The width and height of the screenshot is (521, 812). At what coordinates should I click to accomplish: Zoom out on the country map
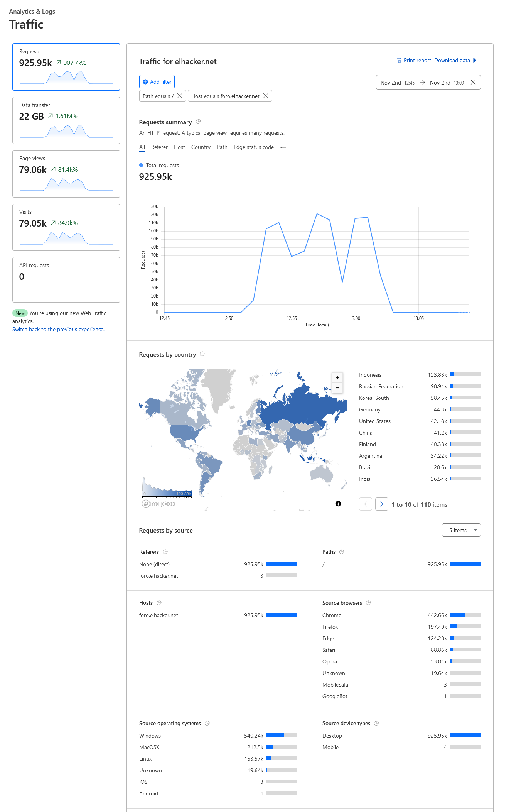pos(337,388)
